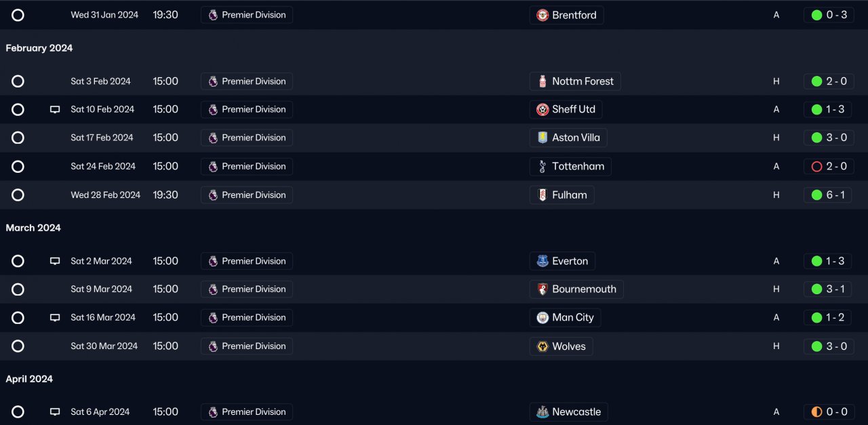The image size is (868, 425).
Task: Click Premier Division logo on Nottm Forest row
Action: (x=213, y=81)
